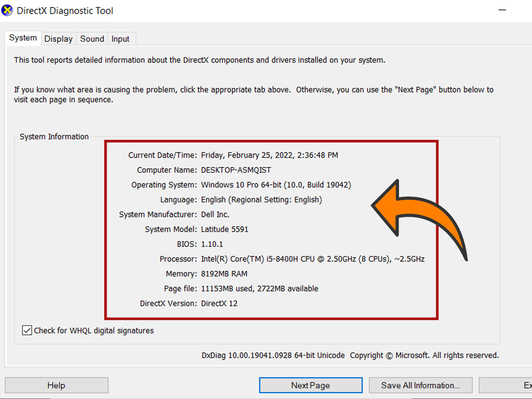Click the 'Language:' label
Viewport: 532px width, 399px height.
tap(178, 200)
